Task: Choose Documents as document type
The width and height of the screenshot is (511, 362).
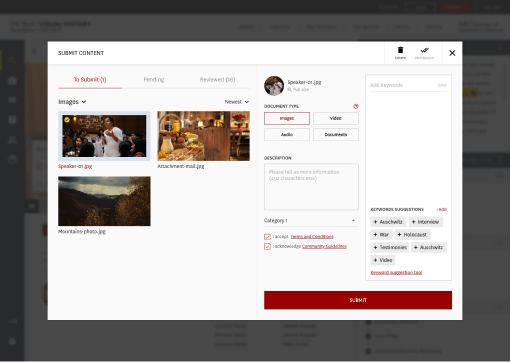Action: coord(336,134)
